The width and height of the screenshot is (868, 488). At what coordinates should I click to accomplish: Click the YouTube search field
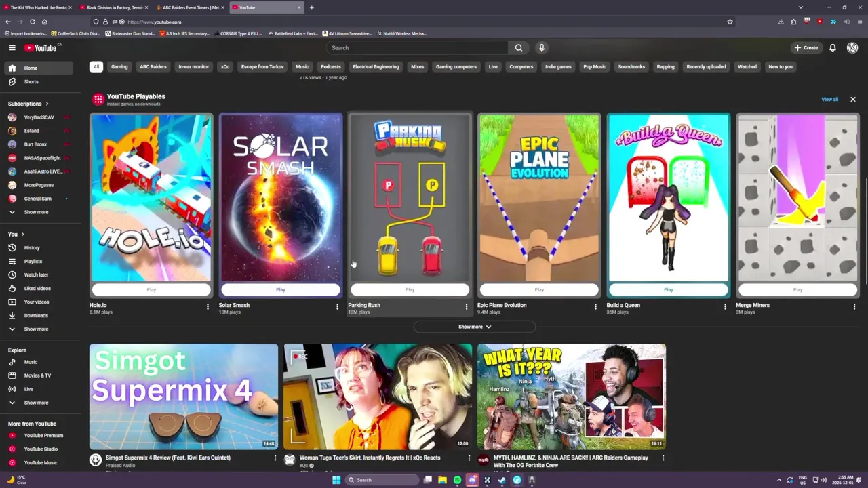coord(417,47)
